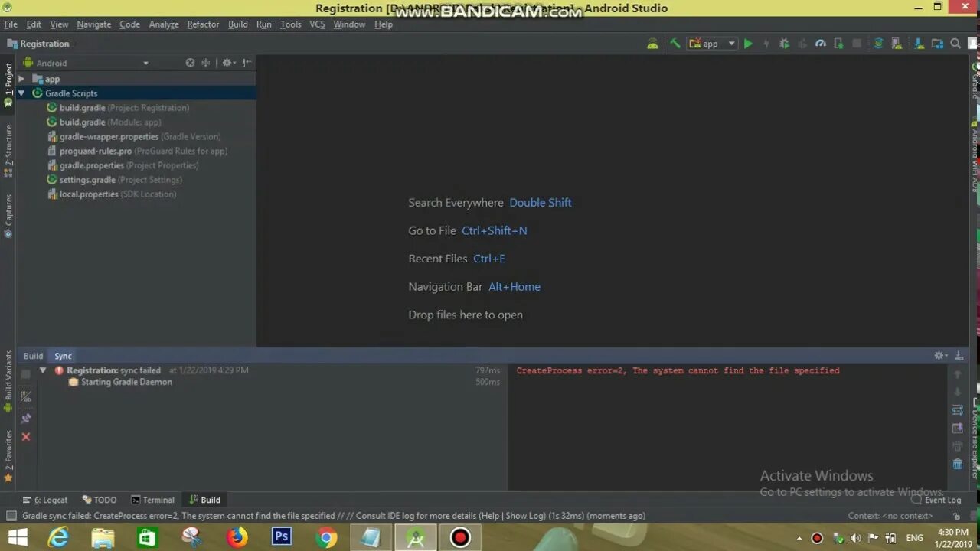Hide the Project panel with the hide icon
Image resolution: width=980 pixels, height=551 pixels.
coord(247,63)
